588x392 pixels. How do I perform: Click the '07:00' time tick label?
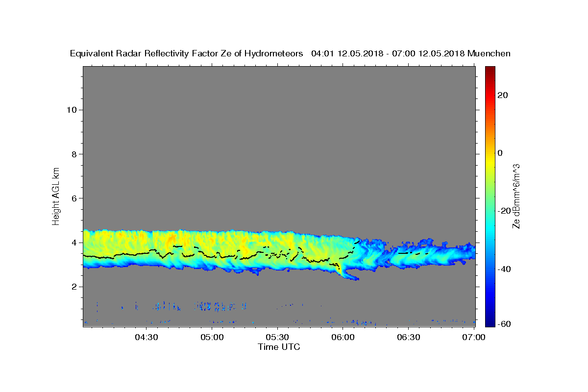tap(474, 337)
